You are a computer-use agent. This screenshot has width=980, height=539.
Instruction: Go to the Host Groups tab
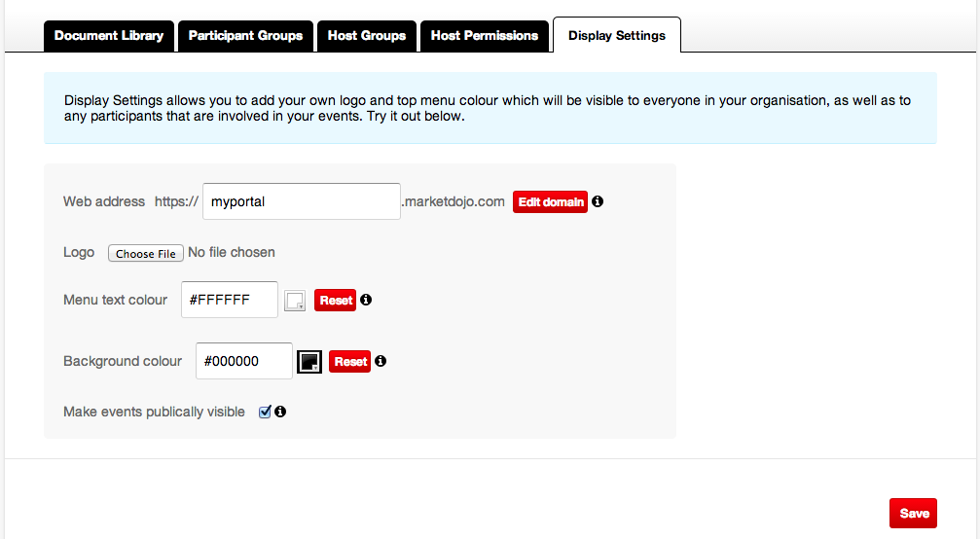click(367, 36)
